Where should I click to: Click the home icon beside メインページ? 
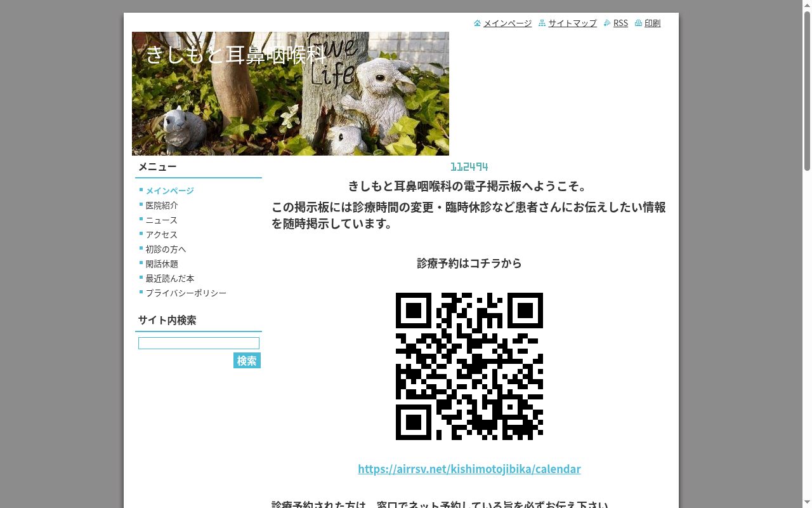[x=477, y=23]
